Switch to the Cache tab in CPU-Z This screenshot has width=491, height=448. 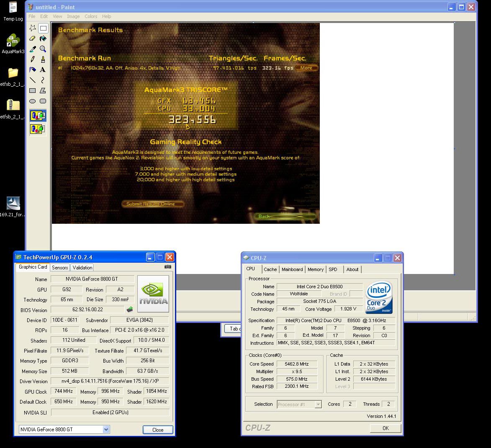pyautogui.click(x=270, y=269)
